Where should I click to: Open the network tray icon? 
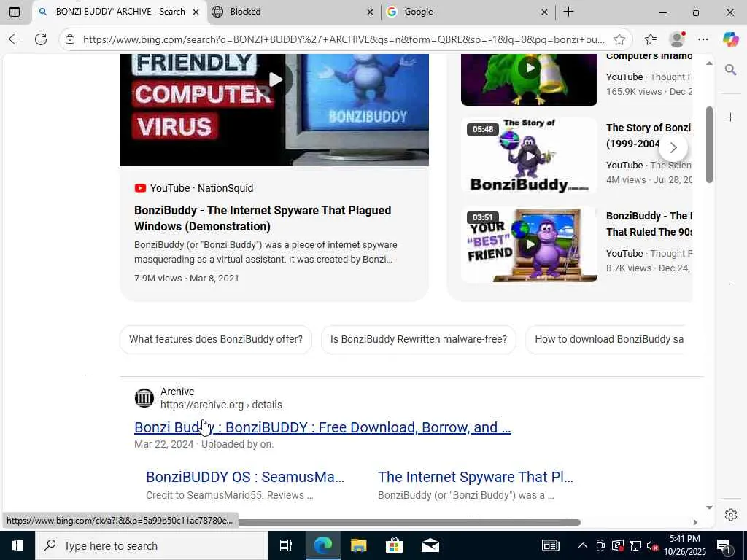(635, 545)
